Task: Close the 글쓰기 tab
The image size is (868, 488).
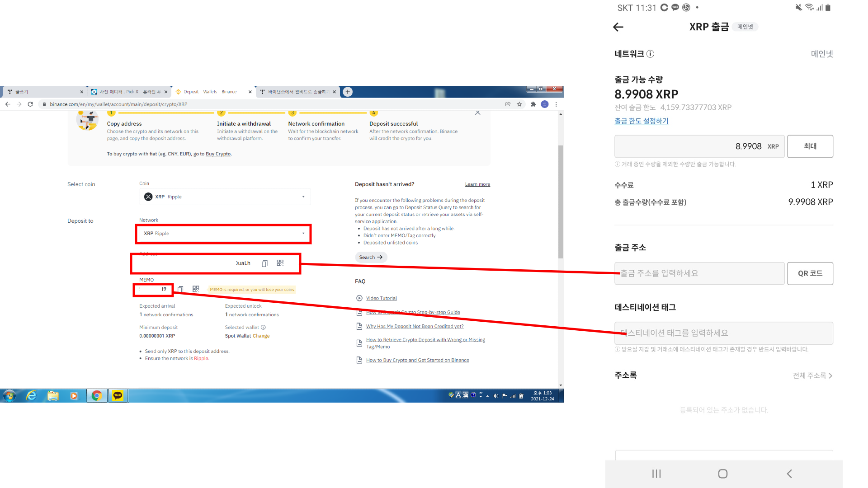Action: coord(81,92)
